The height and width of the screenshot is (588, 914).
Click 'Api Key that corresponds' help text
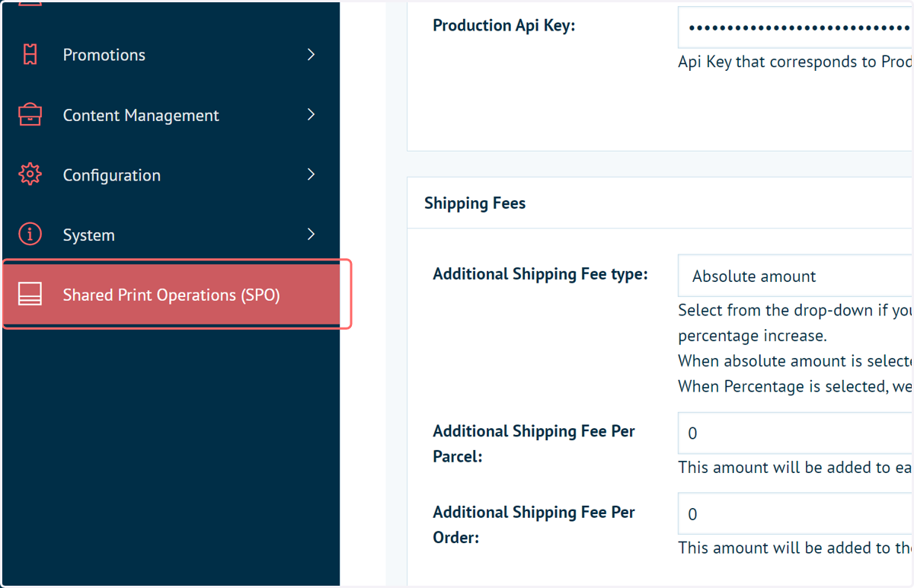click(x=795, y=62)
